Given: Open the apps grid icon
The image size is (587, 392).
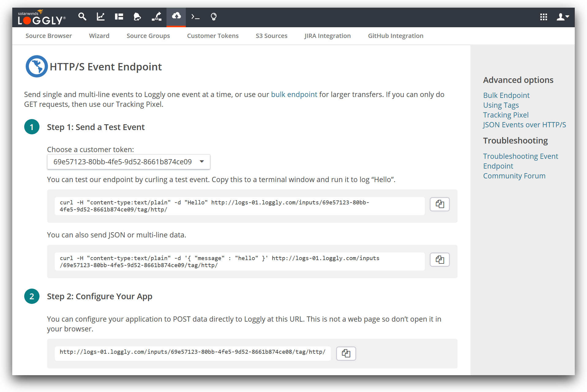Looking at the screenshot, I should pos(544,17).
